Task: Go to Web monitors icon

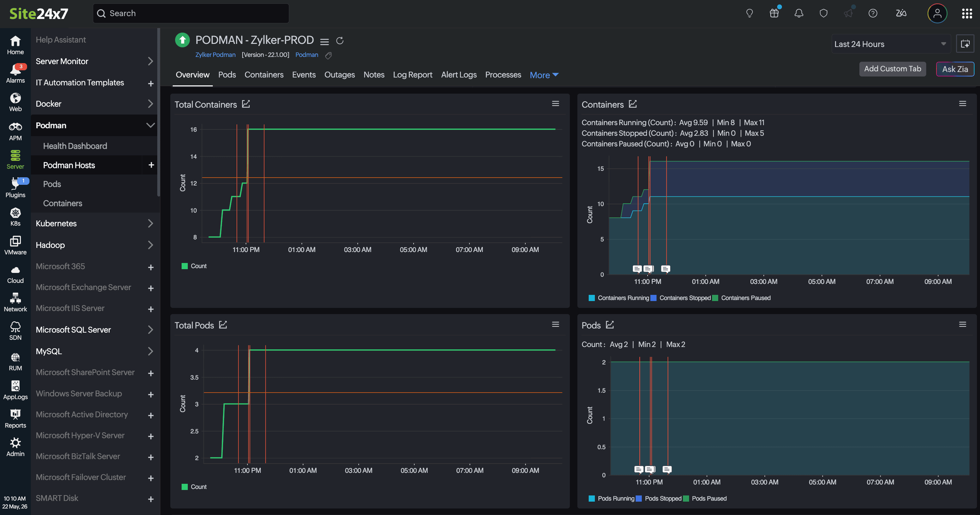Action: coord(15,103)
